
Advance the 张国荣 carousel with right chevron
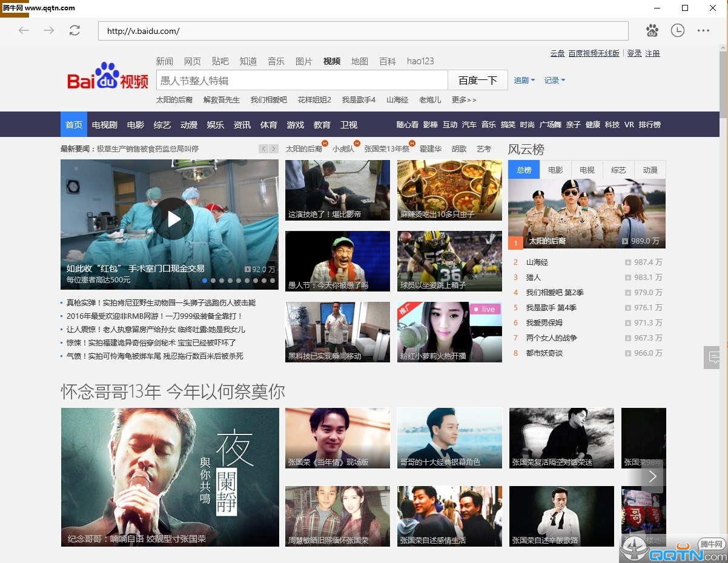(652, 477)
